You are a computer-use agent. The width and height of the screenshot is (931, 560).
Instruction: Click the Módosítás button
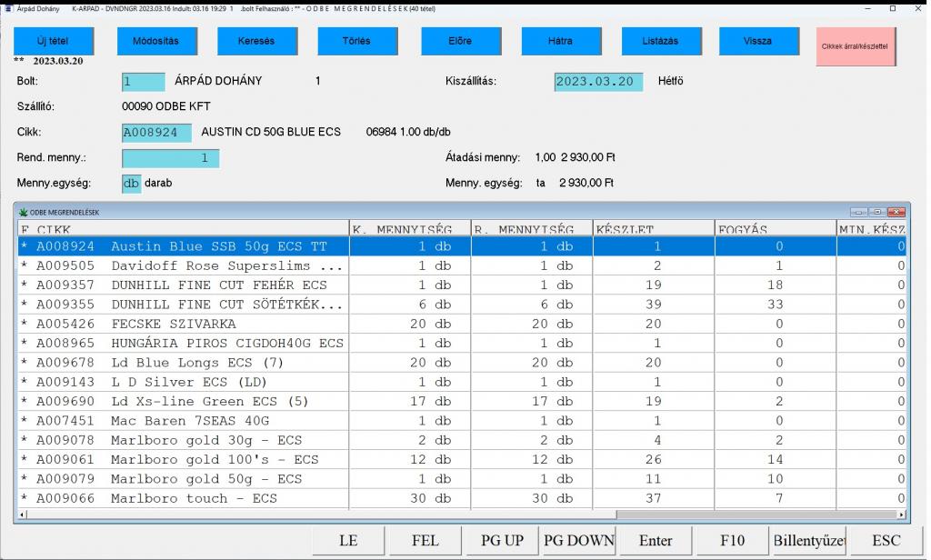(x=156, y=41)
